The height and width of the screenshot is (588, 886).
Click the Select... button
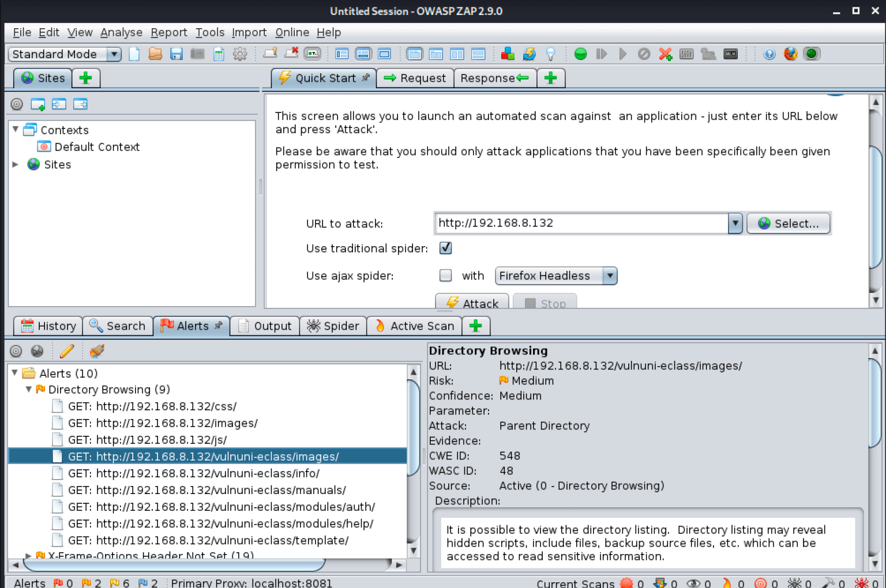pos(789,223)
